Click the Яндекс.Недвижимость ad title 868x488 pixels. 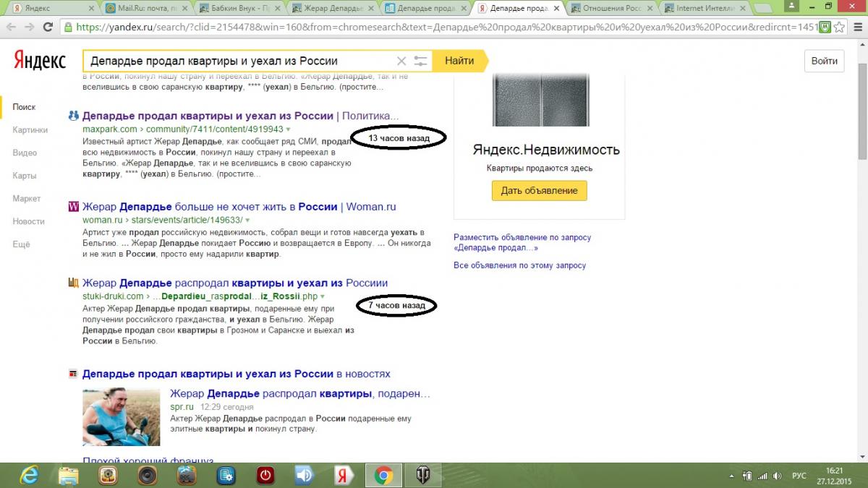point(546,150)
